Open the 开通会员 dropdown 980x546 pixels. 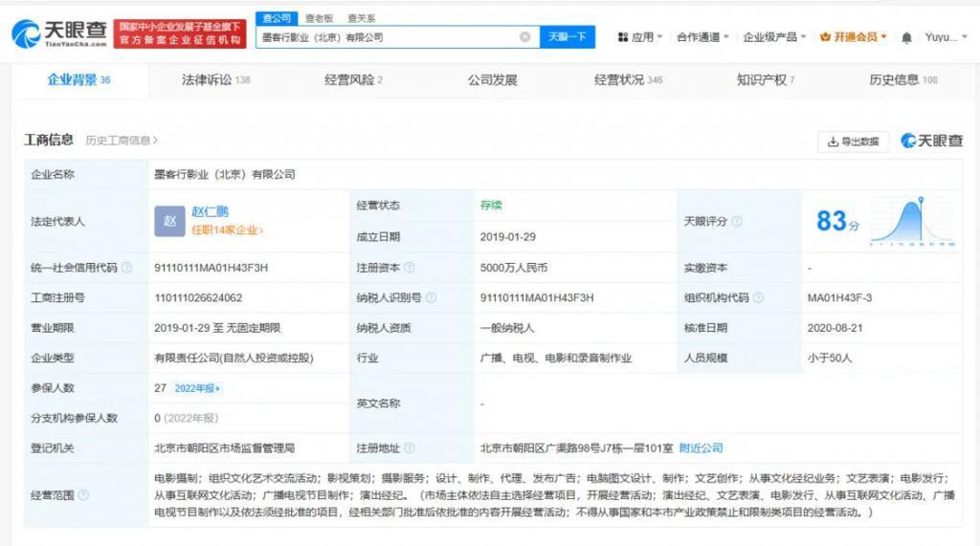853,37
